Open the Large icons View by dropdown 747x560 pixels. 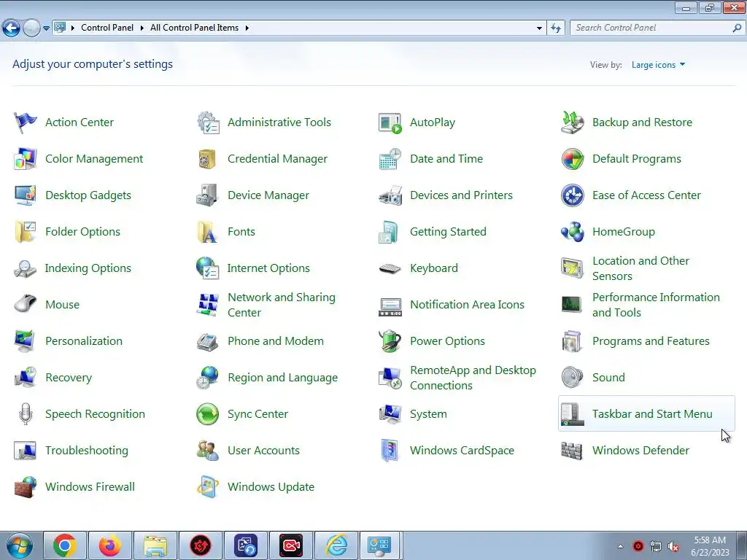tap(659, 65)
